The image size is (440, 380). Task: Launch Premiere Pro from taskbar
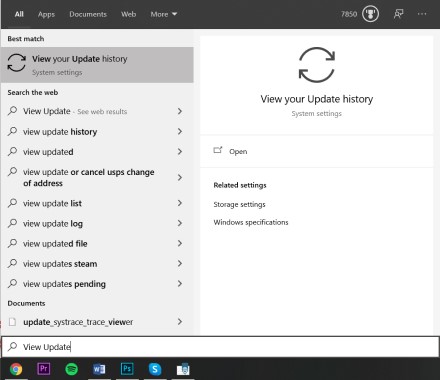pyautogui.click(x=44, y=369)
